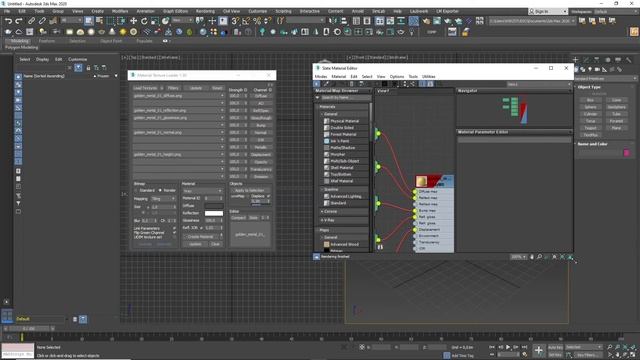The image size is (640, 360).
Task: Expand the V-Ray group in Material/Map Browser
Action: pos(322,220)
